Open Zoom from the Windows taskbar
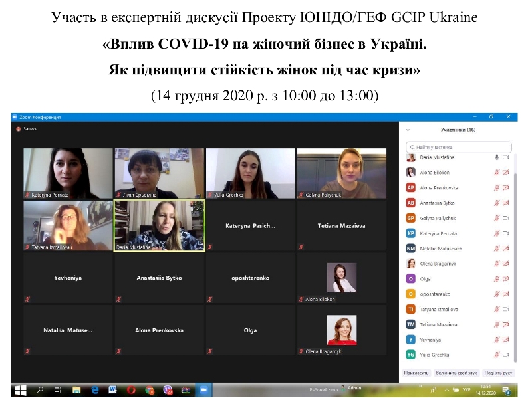Image resolution: width=532 pixels, height=398 pixels. [204, 389]
